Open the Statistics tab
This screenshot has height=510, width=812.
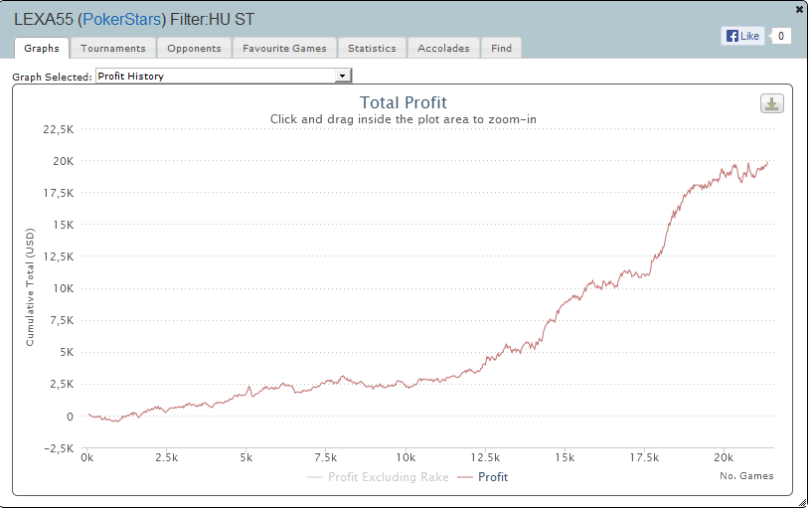(x=372, y=48)
